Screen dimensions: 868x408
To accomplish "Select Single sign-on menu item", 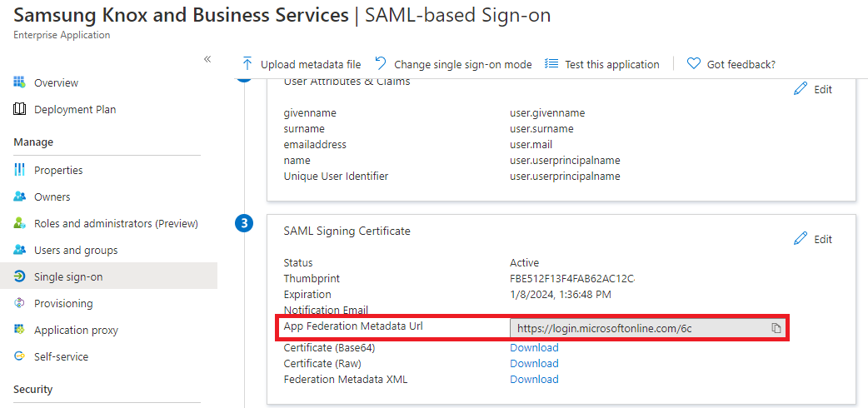I will (108, 276).
